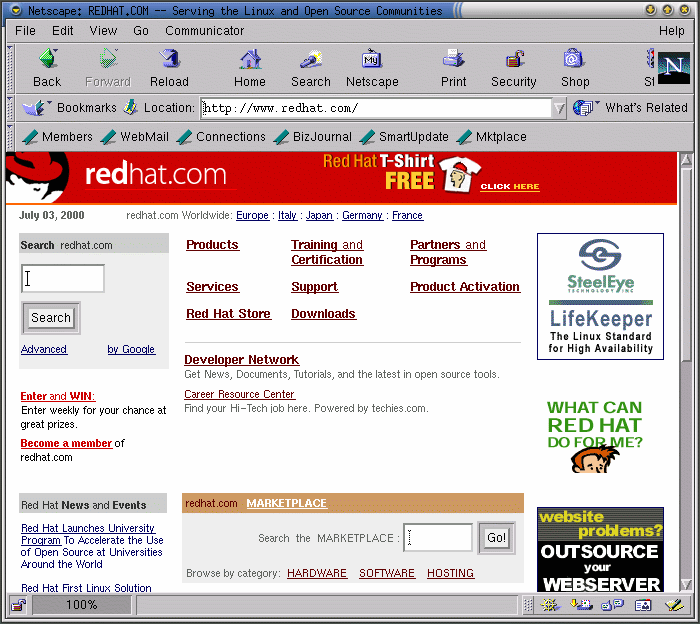This screenshot has width=700, height=624.
Task: Click the security lock in status bar
Action: tap(18, 604)
